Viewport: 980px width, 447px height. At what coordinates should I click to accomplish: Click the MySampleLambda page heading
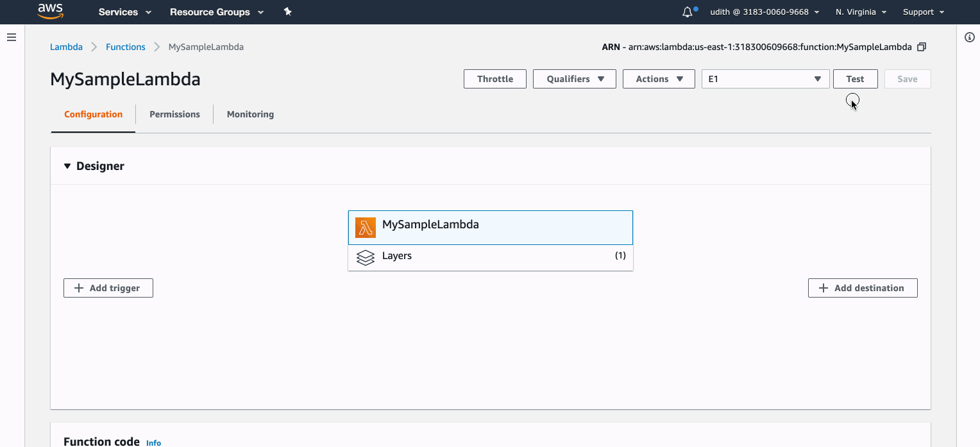[x=125, y=80]
